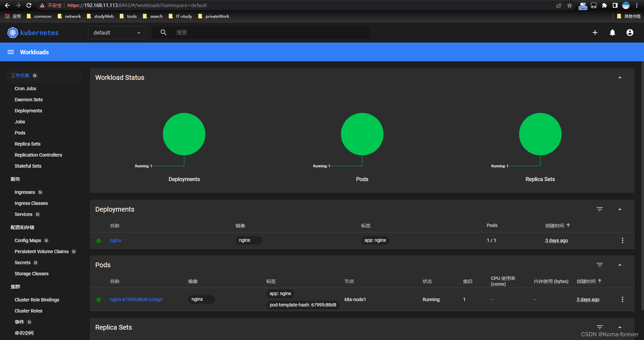Viewport: 644px width, 340px height.
Task: Open Ingress Classes in sidebar
Action: (31, 203)
